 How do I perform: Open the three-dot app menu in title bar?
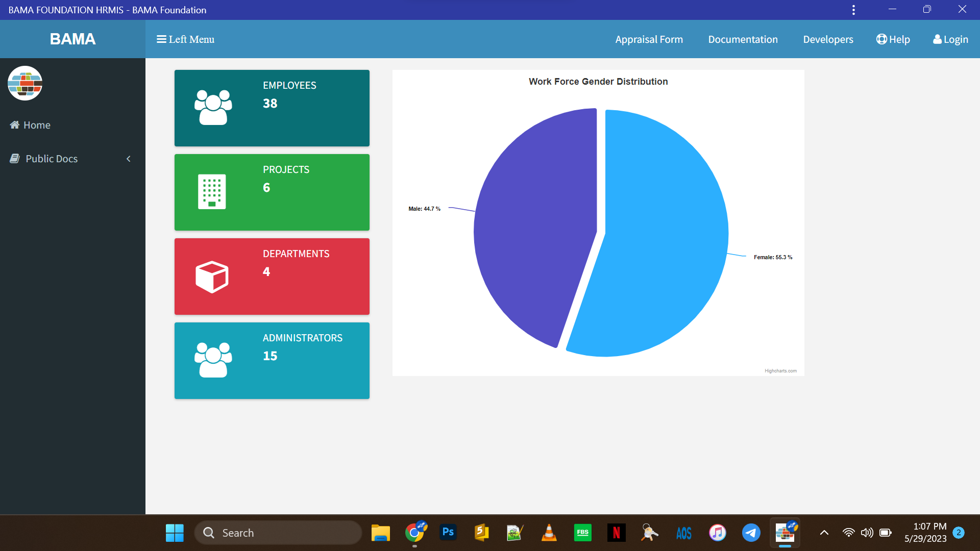[x=853, y=10]
